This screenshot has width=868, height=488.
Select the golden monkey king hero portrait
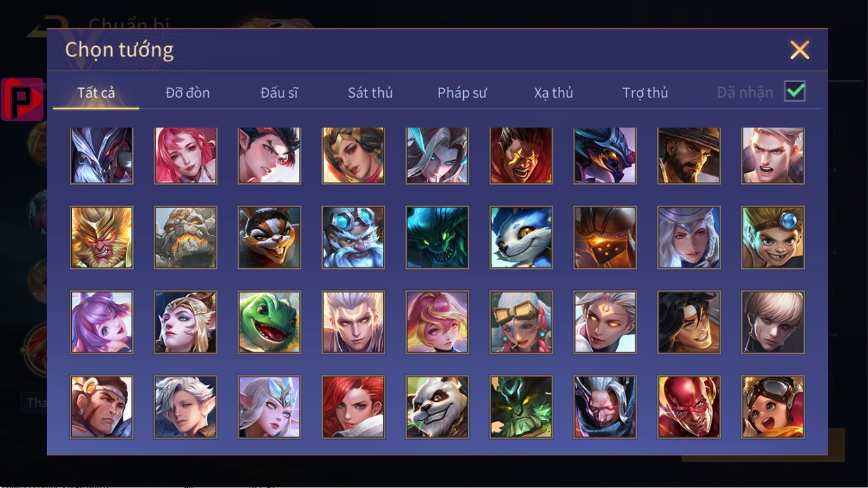click(102, 238)
